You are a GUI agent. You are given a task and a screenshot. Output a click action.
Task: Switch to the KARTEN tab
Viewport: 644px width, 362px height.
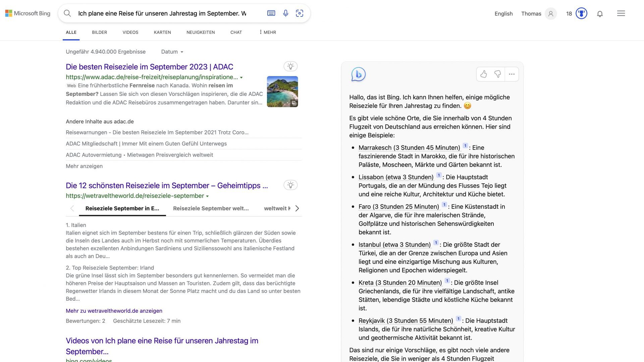click(x=162, y=32)
